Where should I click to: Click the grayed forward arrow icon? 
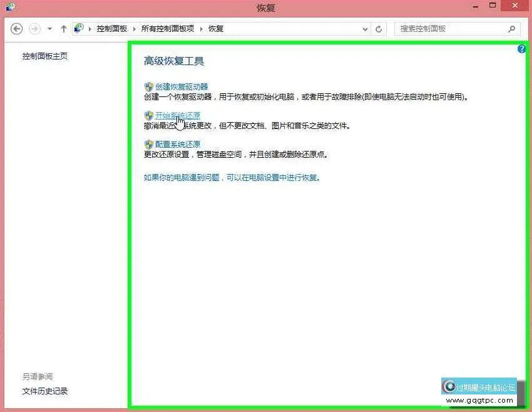click(34, 29)
